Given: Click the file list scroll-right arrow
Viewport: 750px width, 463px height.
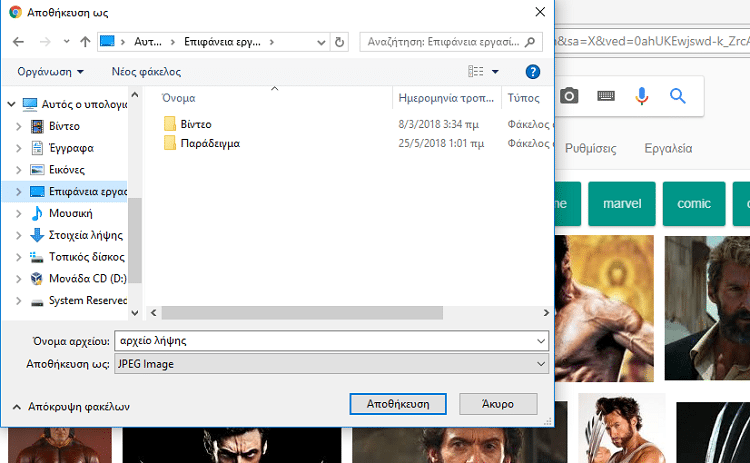Looking at the screenshot, I should pyautogui.click(x=546, y=313).
